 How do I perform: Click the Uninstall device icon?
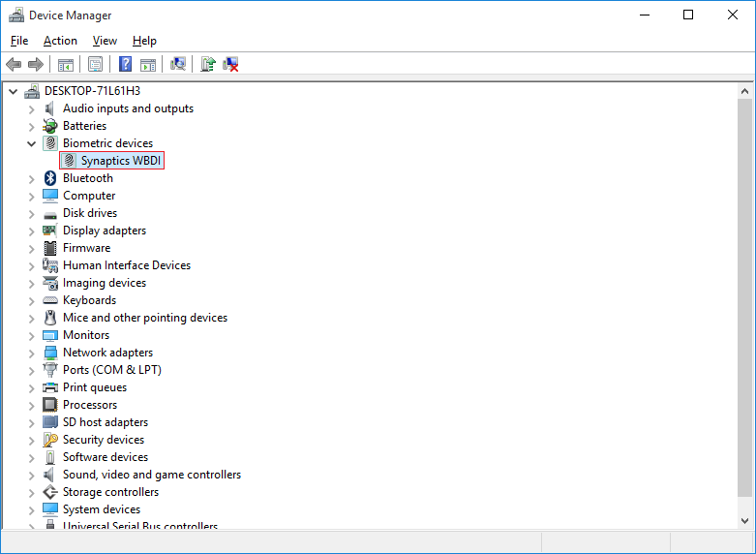click(x=230, y=64)
